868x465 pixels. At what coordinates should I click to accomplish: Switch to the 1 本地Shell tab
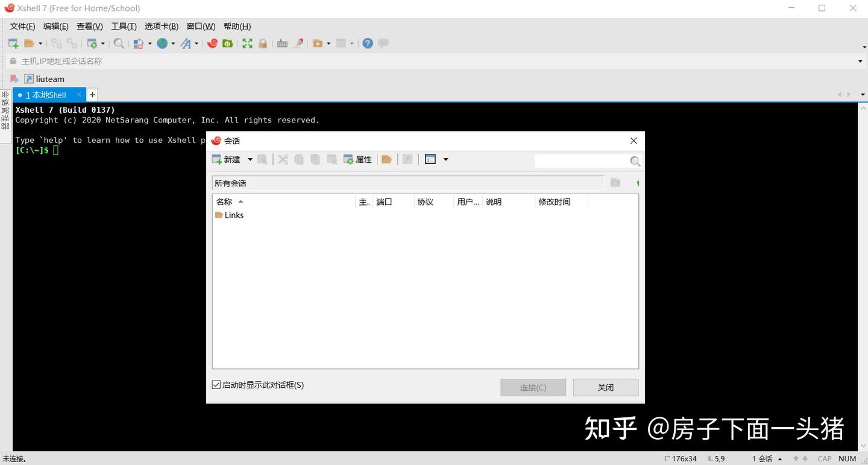tap(46, 95)
